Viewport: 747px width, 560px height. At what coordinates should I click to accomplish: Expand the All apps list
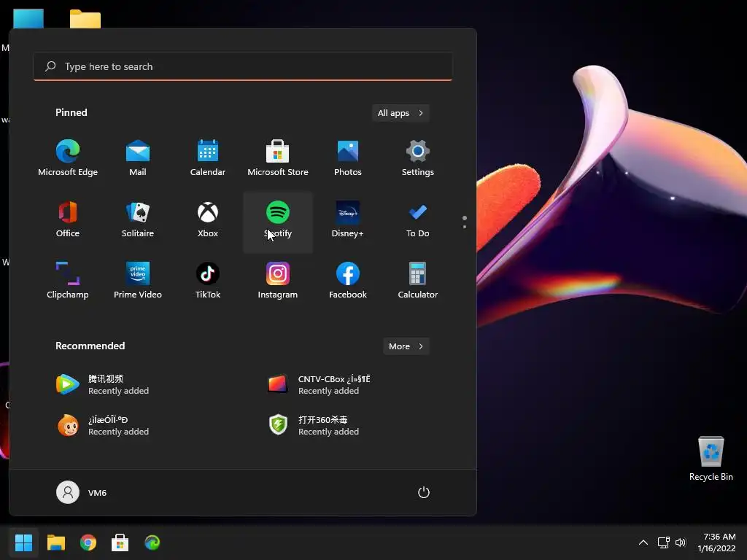pos(400,113)
